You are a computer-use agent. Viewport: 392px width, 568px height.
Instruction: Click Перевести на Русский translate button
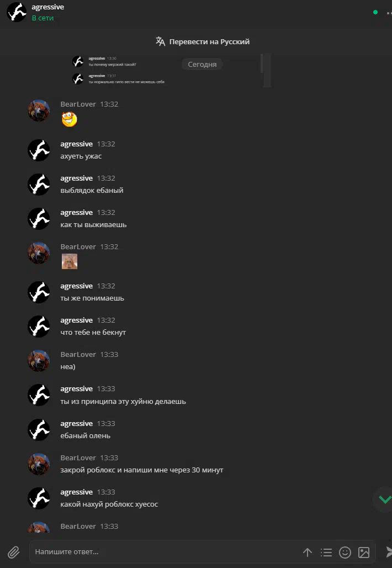202,41
